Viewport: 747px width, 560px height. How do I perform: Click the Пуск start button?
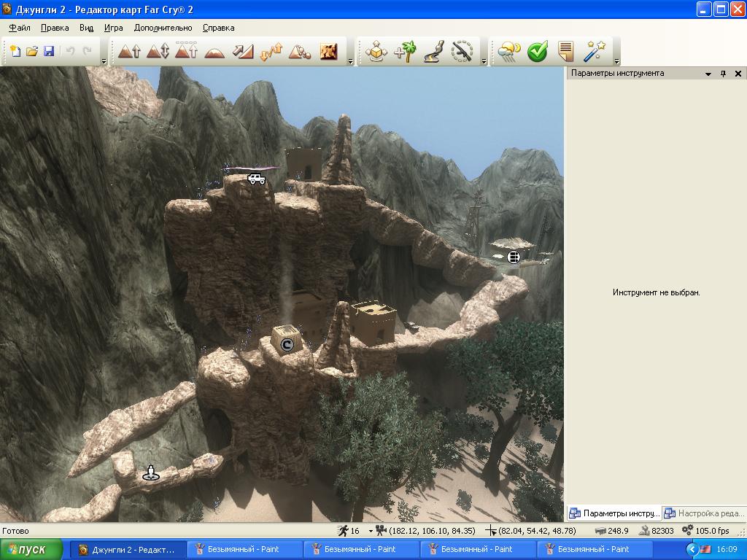31,550
